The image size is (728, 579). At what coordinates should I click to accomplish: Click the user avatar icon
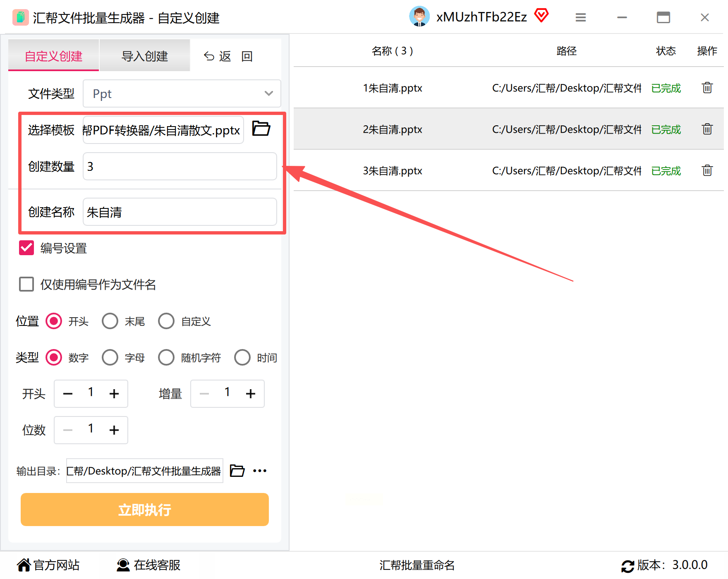(x=419, y=17)
